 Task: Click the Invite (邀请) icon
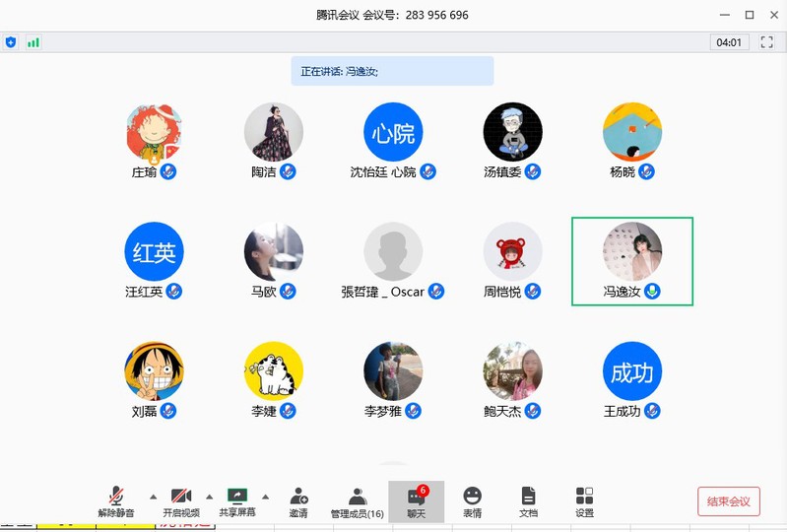[x=297, y=500]
